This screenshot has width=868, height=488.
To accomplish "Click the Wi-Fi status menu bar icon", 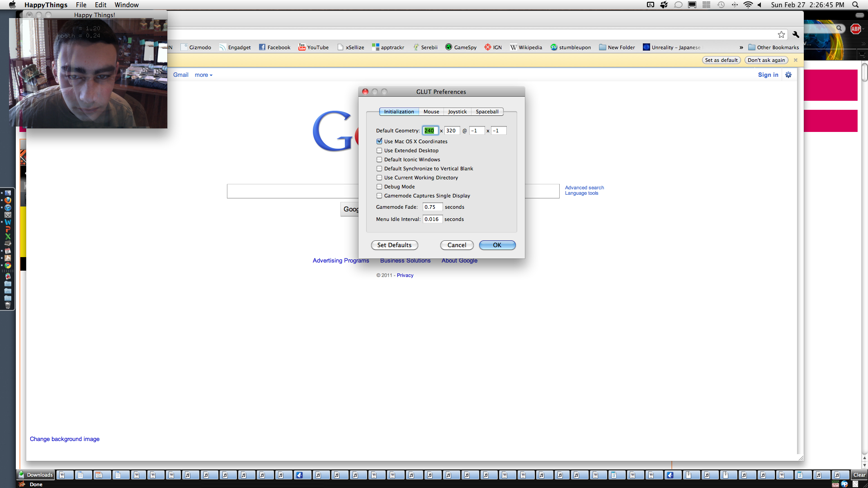I will (x=748, y=5).
